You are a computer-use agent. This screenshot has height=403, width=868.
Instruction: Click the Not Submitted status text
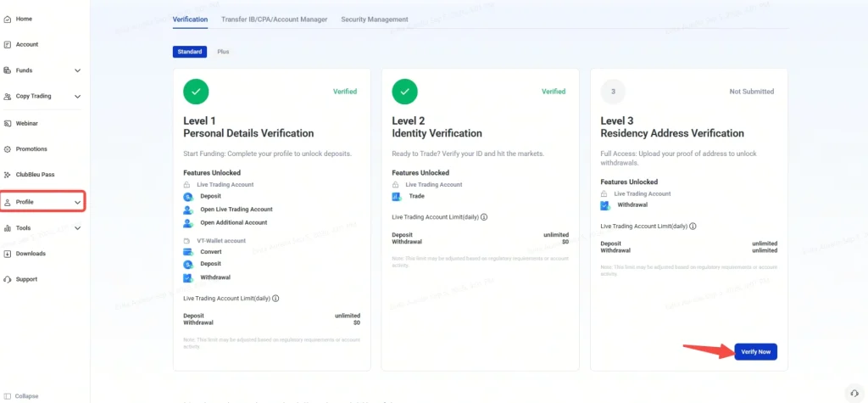click(752, 92)
